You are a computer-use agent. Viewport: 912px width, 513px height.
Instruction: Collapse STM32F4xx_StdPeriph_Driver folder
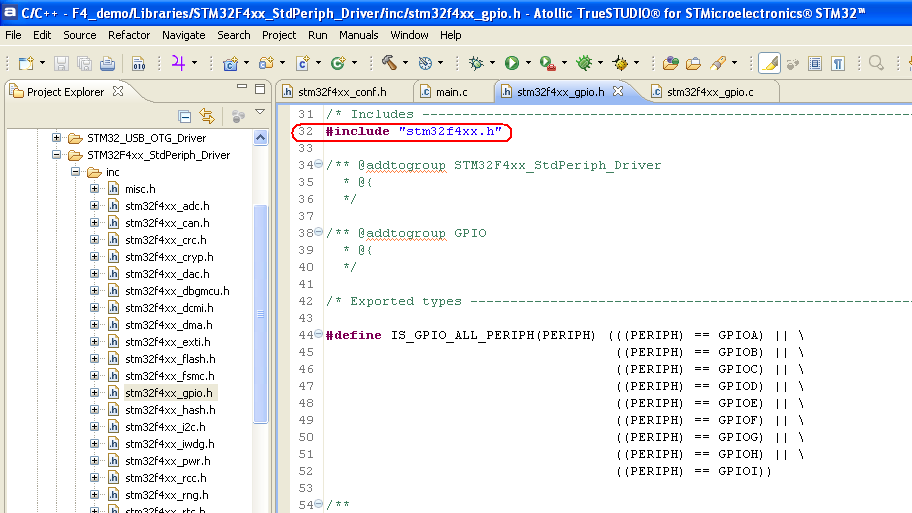click(56, 155)
